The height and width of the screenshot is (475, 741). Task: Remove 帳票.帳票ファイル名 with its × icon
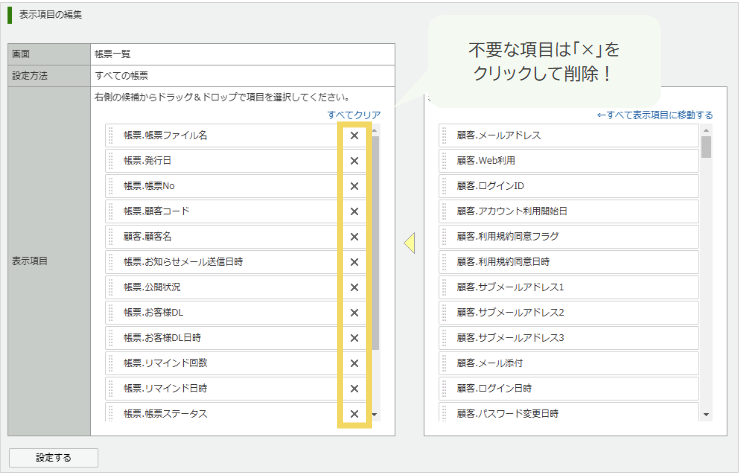[x=354, y=135]
